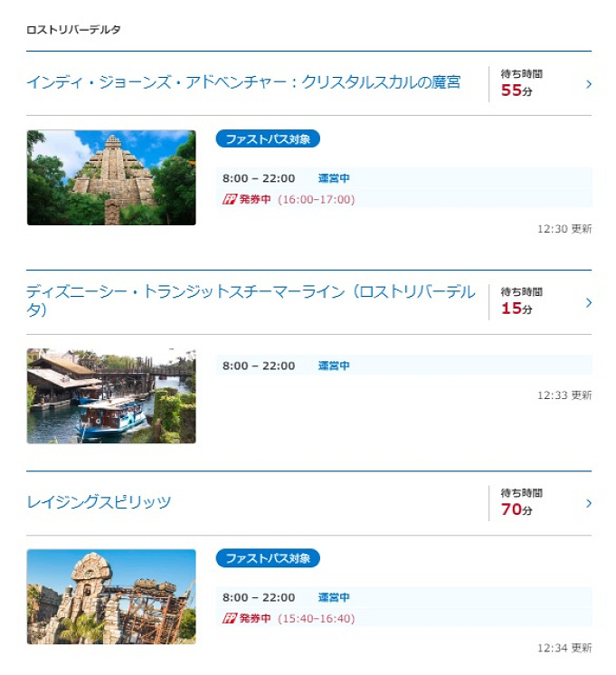Click the 70分 wait time indicator
616x675 pixels.
pos(516,509)
